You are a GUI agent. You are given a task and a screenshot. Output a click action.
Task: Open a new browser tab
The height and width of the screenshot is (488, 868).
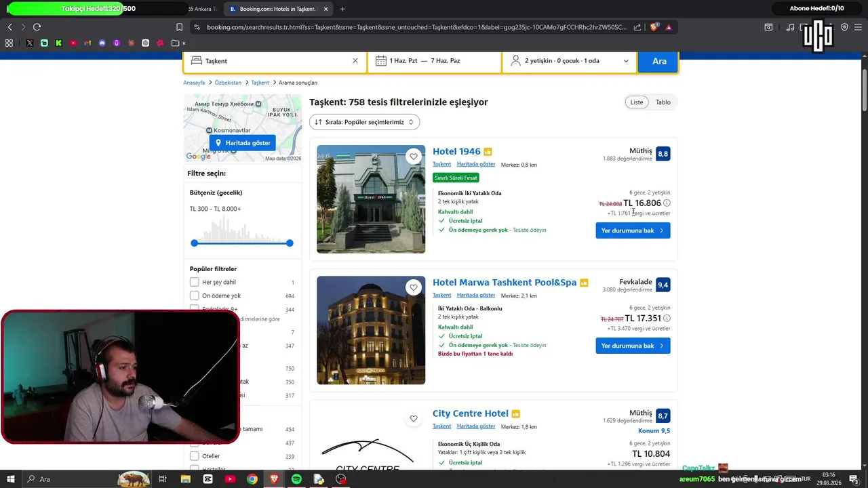point(342,9)
